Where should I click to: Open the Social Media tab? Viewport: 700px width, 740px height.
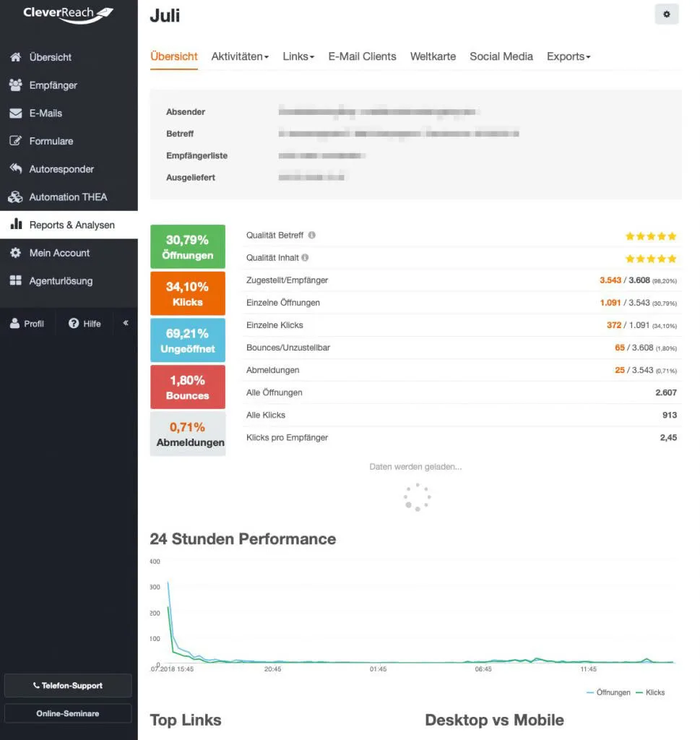pyautogui.click(x=501, y=56)
